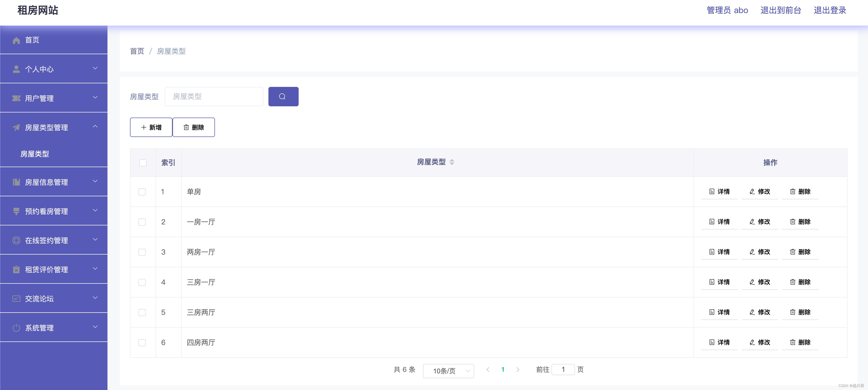Viewport: 868px width, 390px height.
Task: Check the box for row 四房两厅
Action: coord(142,342)
